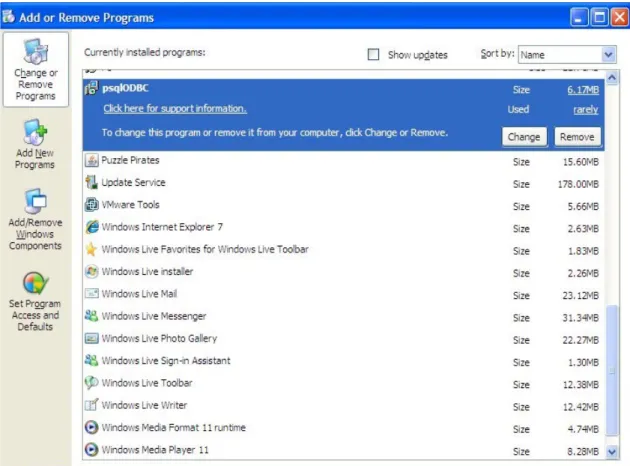630x466 pixels.
Task: Select Windows Media Format 11 runtime entry
Action: tap(344, 428)
